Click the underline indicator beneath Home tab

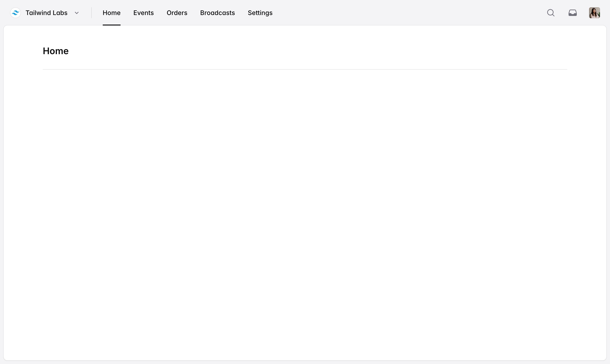[x=111, y=25]
